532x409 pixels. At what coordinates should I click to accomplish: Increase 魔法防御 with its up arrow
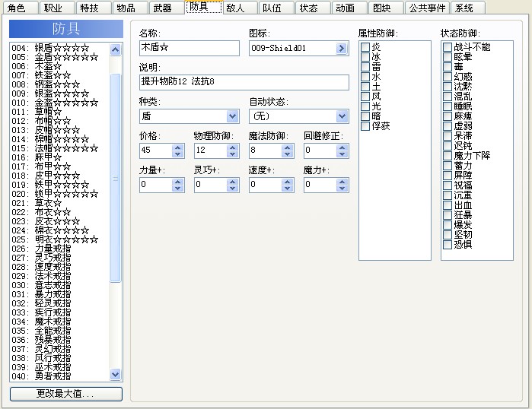coord(288,147)
